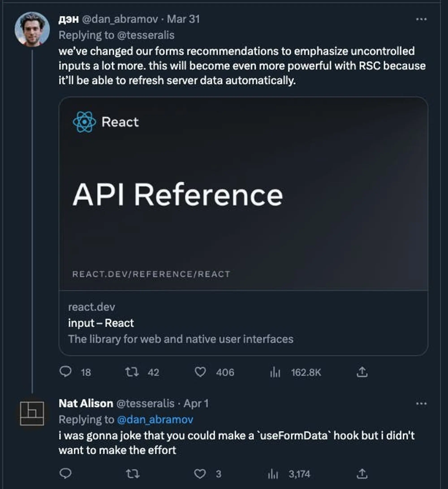
Task: View analytics for tweet with 162.8K views
Action: point(275,372)
